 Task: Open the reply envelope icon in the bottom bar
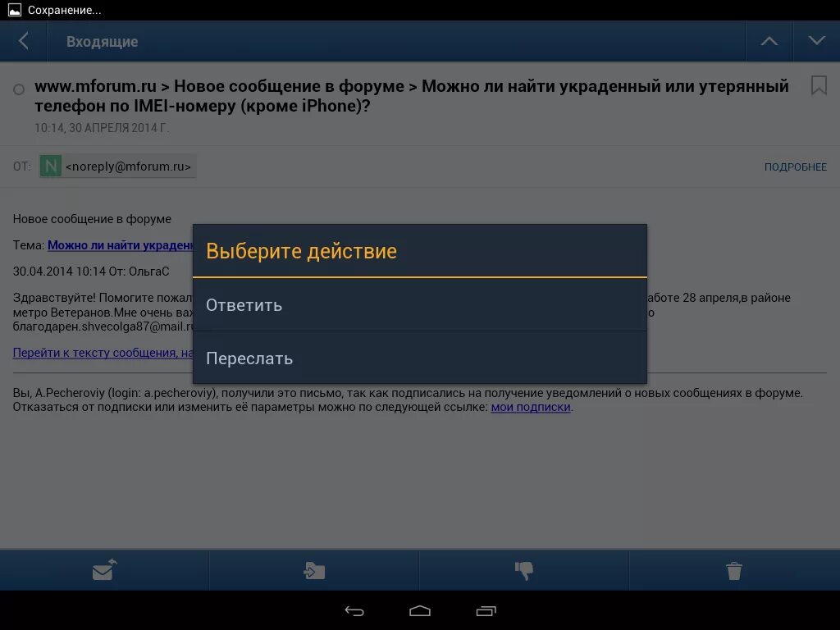click(104, 570)
